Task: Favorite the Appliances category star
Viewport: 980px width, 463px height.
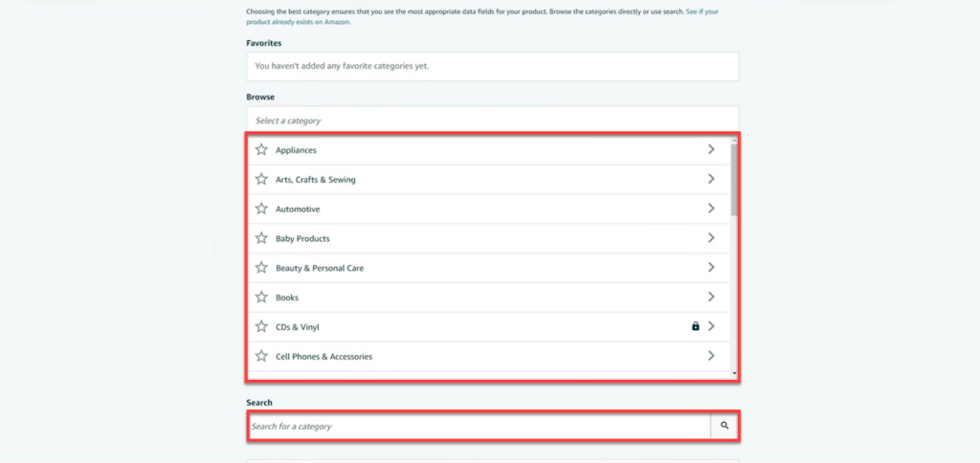Action: click(x=261, y=150)
